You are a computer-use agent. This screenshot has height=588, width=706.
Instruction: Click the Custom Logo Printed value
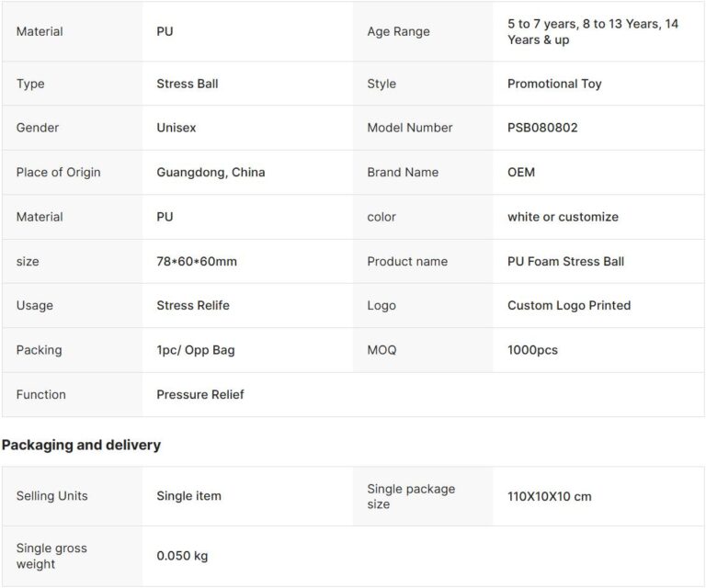tap(568, 305)
